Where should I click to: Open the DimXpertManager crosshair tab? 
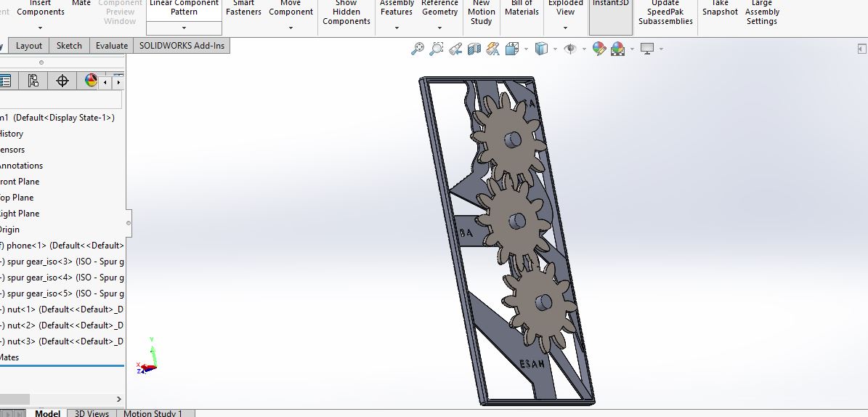62,81
